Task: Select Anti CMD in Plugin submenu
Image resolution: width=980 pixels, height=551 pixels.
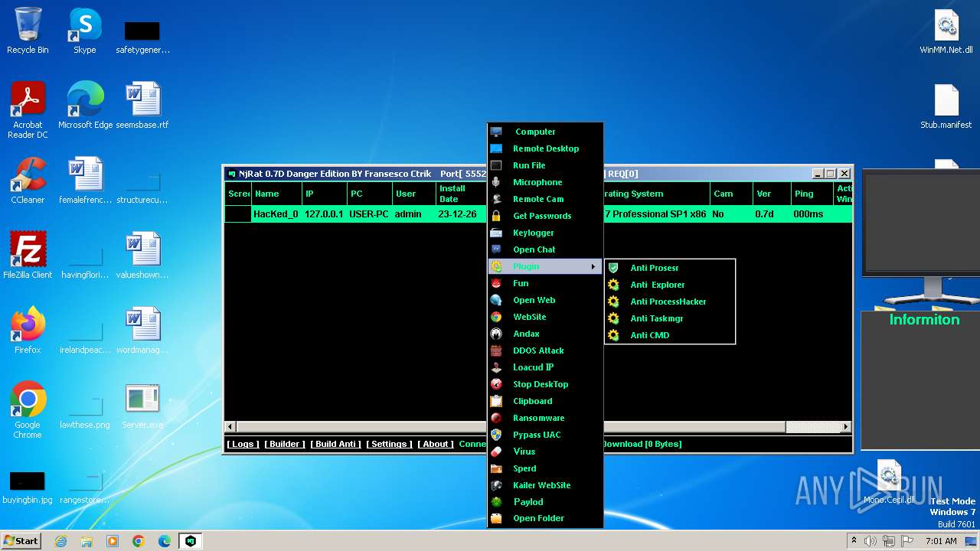Action: (670, 335)
